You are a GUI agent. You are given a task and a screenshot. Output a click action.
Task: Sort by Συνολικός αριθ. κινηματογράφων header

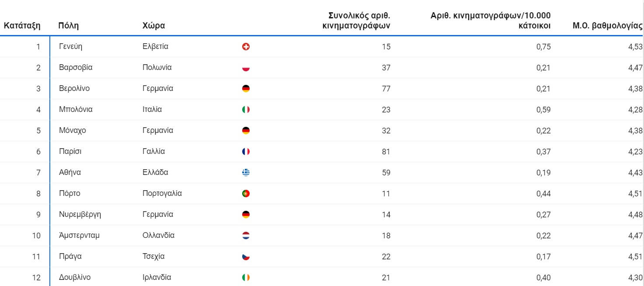pos(356,21)
